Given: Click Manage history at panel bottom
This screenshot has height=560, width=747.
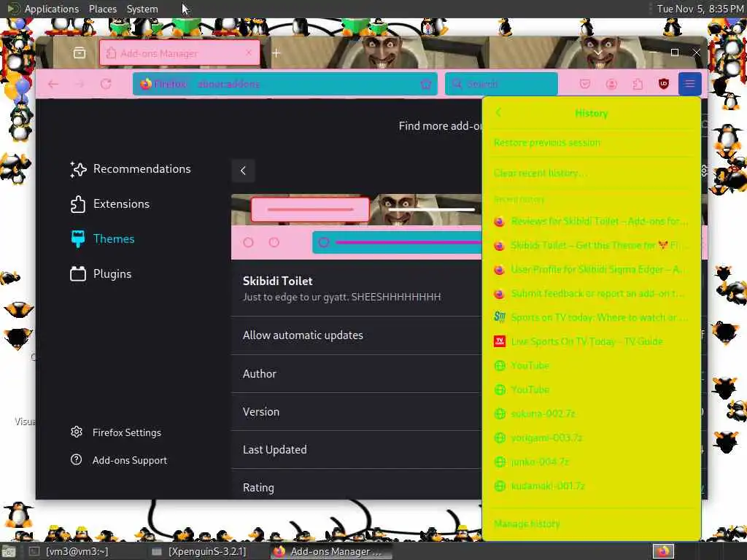Looking at the screenshot, I should tap(591, 524).
